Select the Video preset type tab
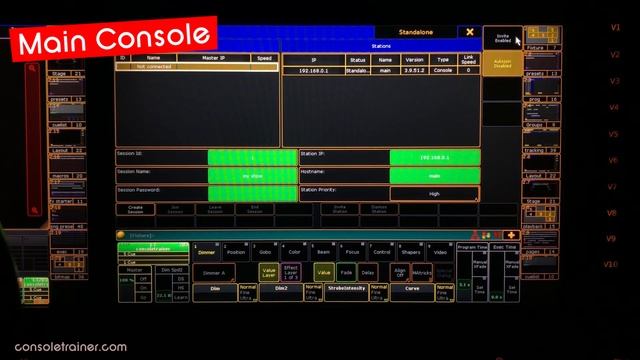The width and height of the screenshot is (640, 360). click(x=440, y=252)
